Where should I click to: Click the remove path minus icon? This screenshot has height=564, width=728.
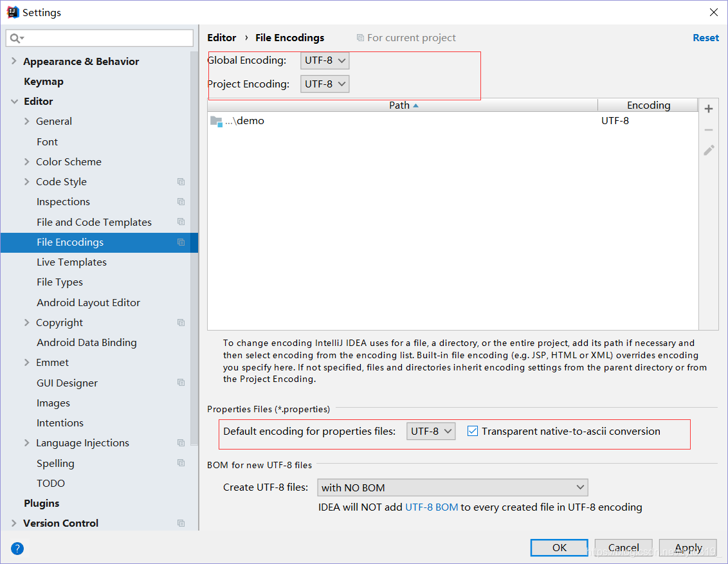709,130
